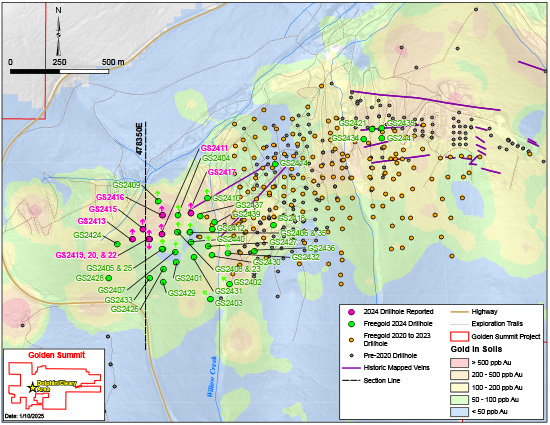This screenshot has width=550, height=425.
Task: Click the GS2441 label
Action: point(401,139)
